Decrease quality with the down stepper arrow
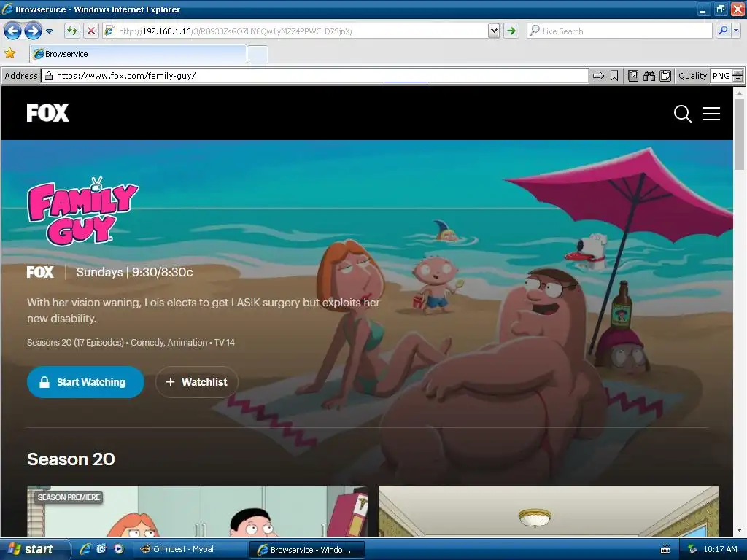Image resolution: width=747 pixels, height=560 pixels. 738,79
